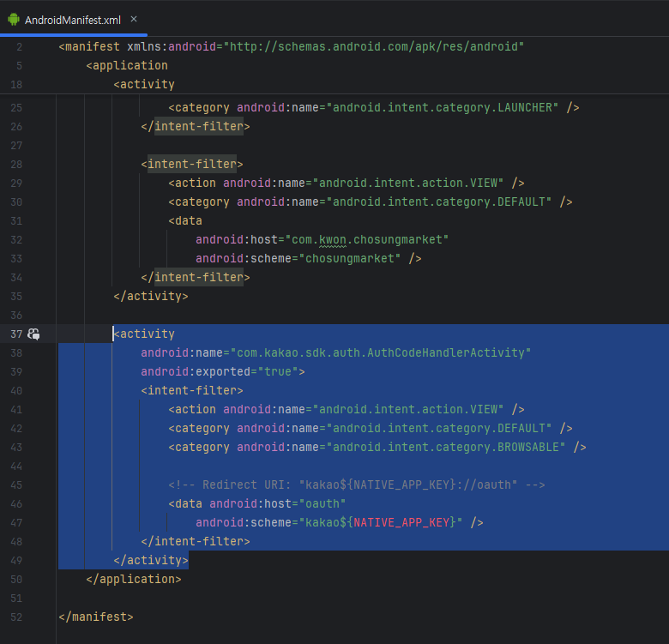Click <intent-filter> tag on line 40
The width and height of the screenshot is (669, 644).
(x=192, y=391)
